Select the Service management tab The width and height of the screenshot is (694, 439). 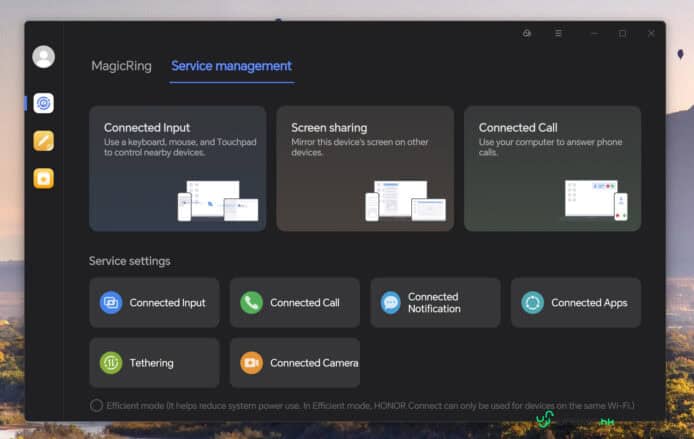(231, 66)
